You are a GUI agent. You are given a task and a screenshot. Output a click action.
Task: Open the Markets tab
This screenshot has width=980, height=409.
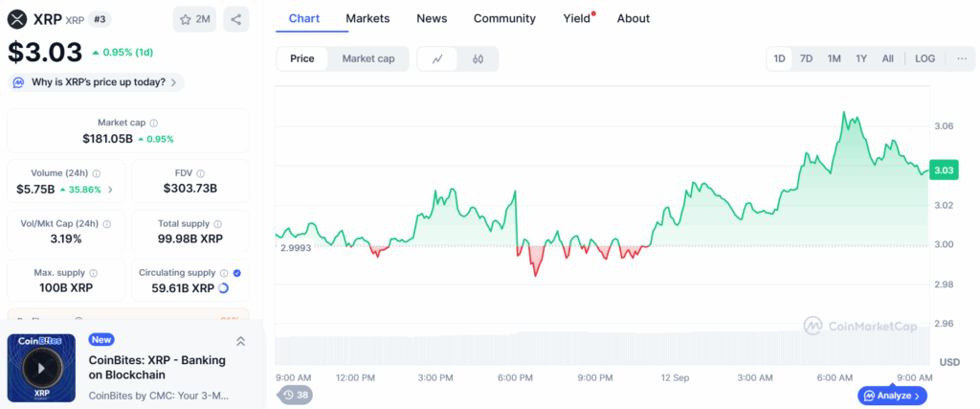pos(367,18)
